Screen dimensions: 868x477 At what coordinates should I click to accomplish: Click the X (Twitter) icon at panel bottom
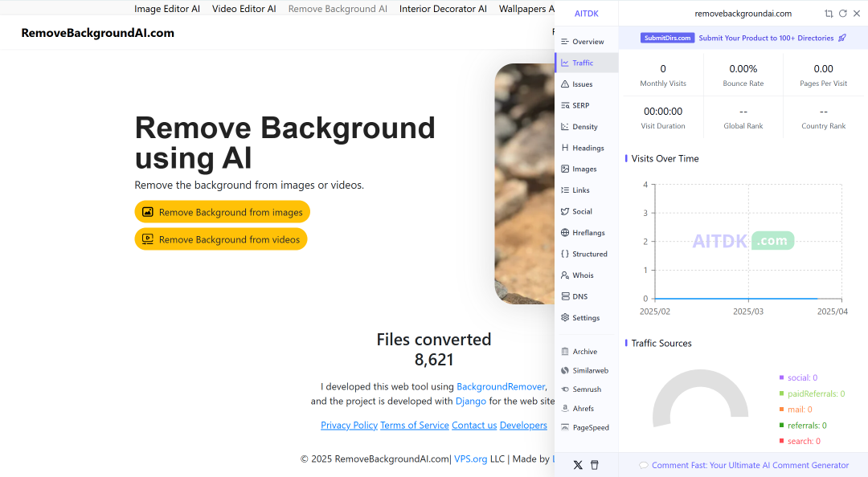point(578,465)
